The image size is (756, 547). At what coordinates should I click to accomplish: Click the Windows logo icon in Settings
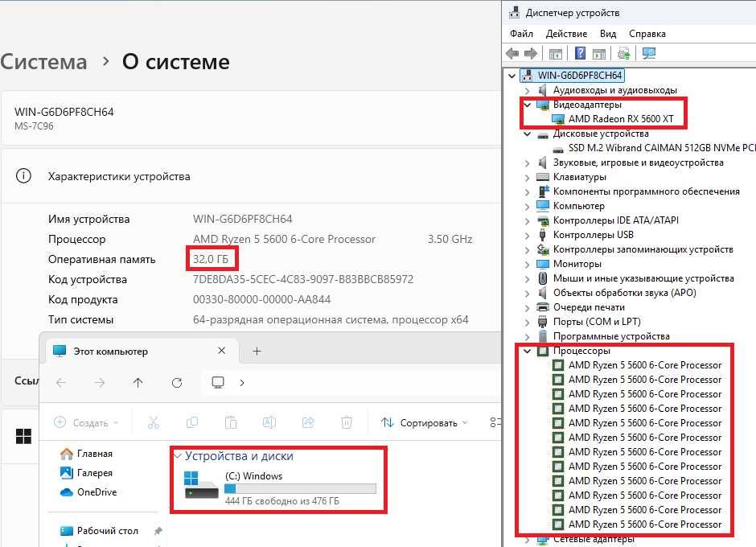pyautogui.click(x=23, y=436)
